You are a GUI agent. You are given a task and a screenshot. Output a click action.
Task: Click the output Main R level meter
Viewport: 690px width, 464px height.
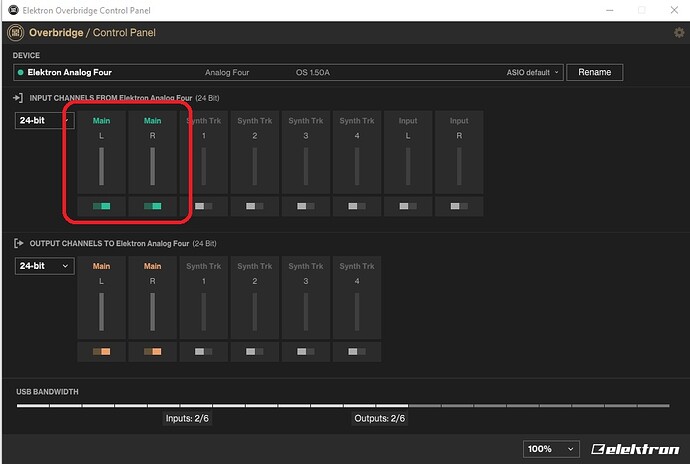[153, 312]
